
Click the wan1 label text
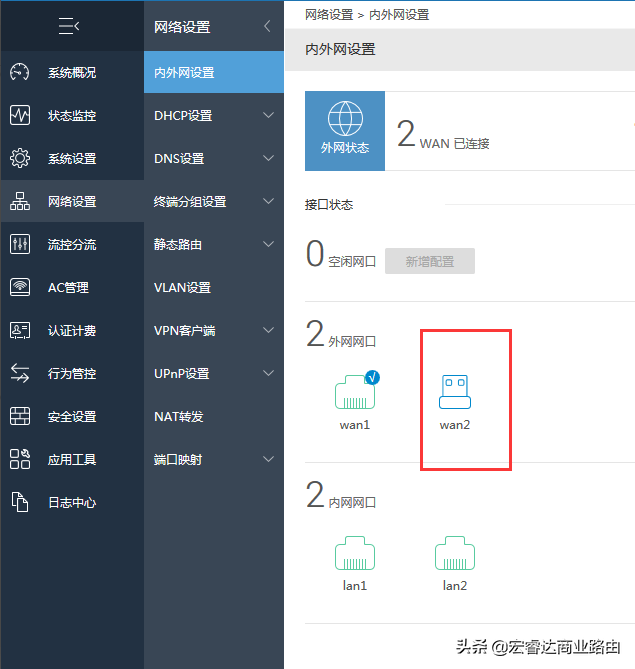click(x=355, y=425)
